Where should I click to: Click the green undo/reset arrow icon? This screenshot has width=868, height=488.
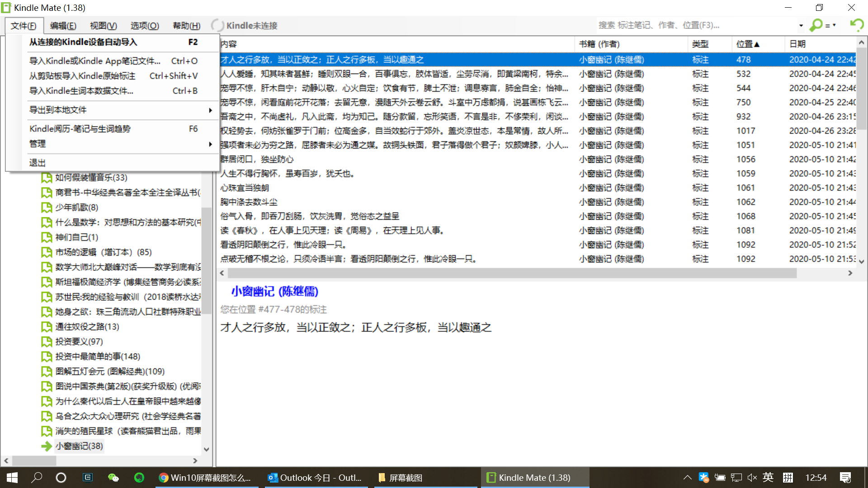856,25
